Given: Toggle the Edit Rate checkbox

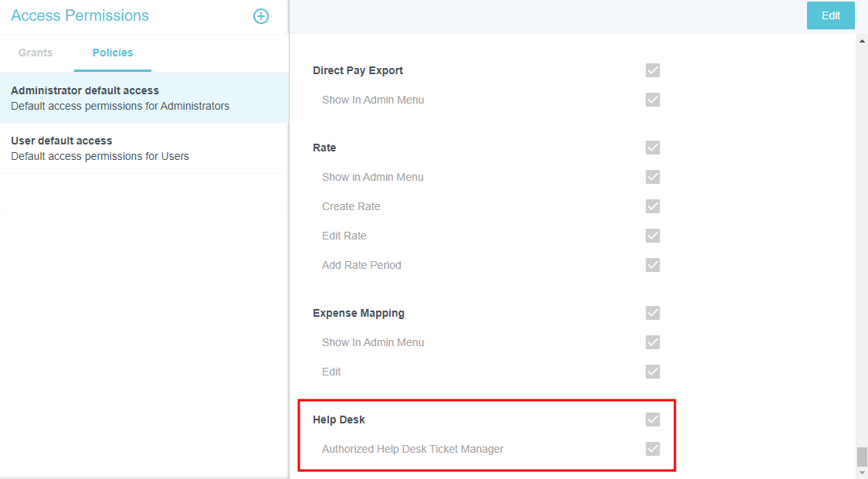Looking at the screenshot, I should [653, 236].
